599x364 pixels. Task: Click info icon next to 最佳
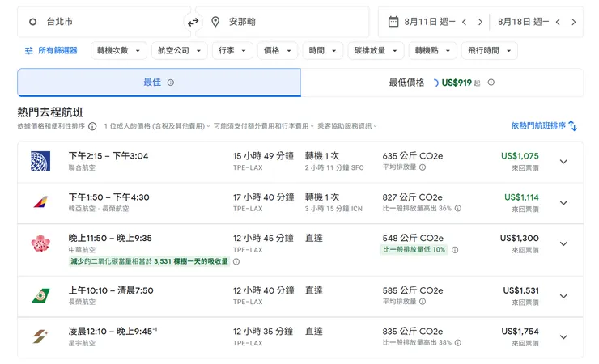(x=171, y=83)
